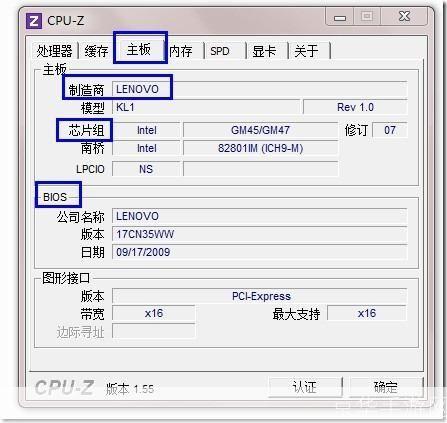Screen dimensions: 447x423
Task: Click the 82801IM (ICH9-M) field
Action: pos(260,148)
